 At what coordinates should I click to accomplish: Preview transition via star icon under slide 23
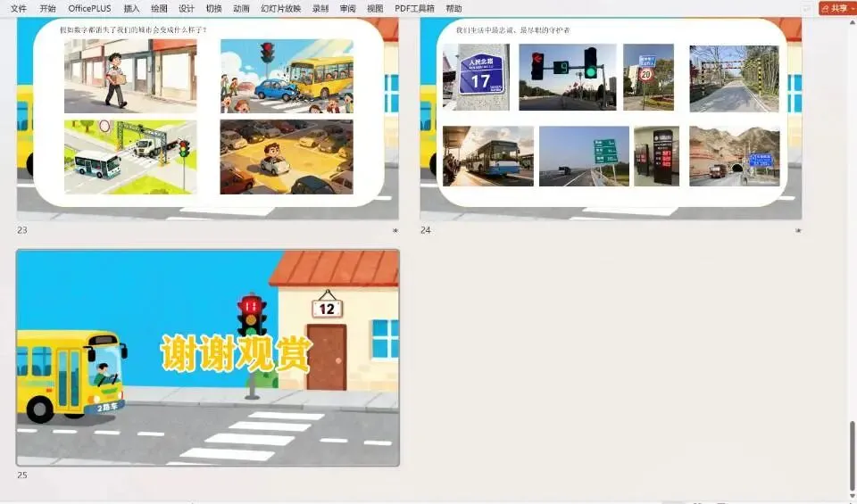(395, 230)
